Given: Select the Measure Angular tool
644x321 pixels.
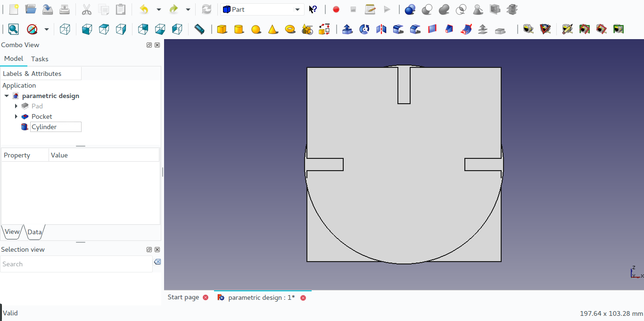Looking at the screenshot, I should (545, 29).
